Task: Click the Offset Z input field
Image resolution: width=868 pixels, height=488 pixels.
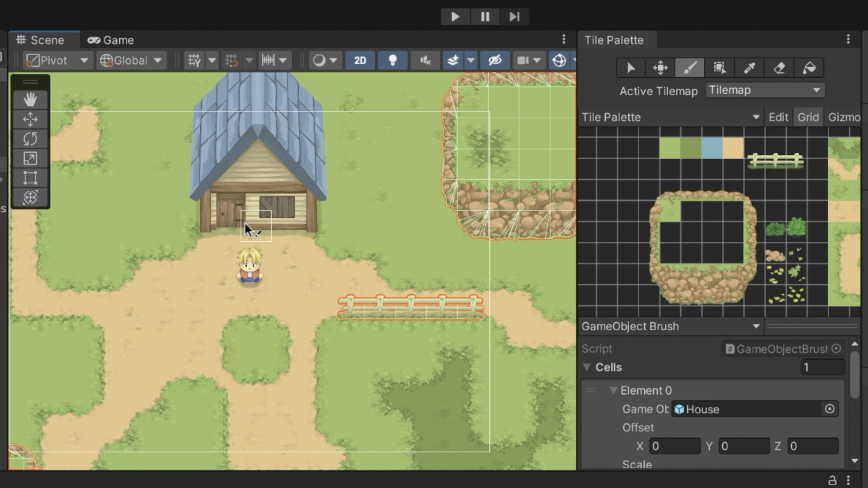Action: tap(813, 446)
